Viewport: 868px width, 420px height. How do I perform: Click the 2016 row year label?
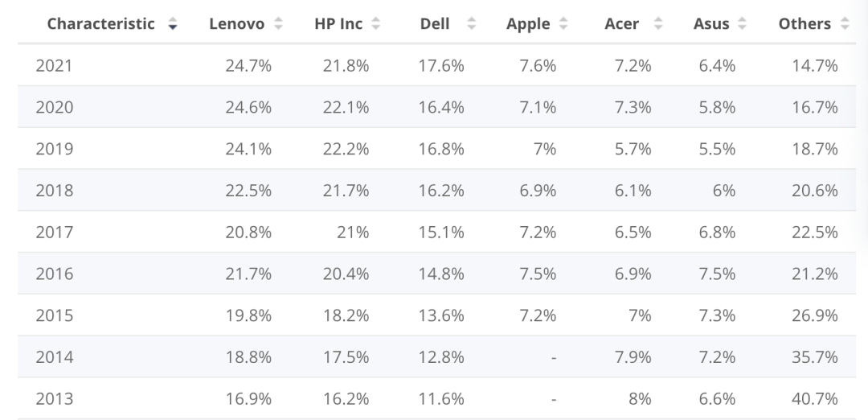pyautogui.click(x=54, y=274)
